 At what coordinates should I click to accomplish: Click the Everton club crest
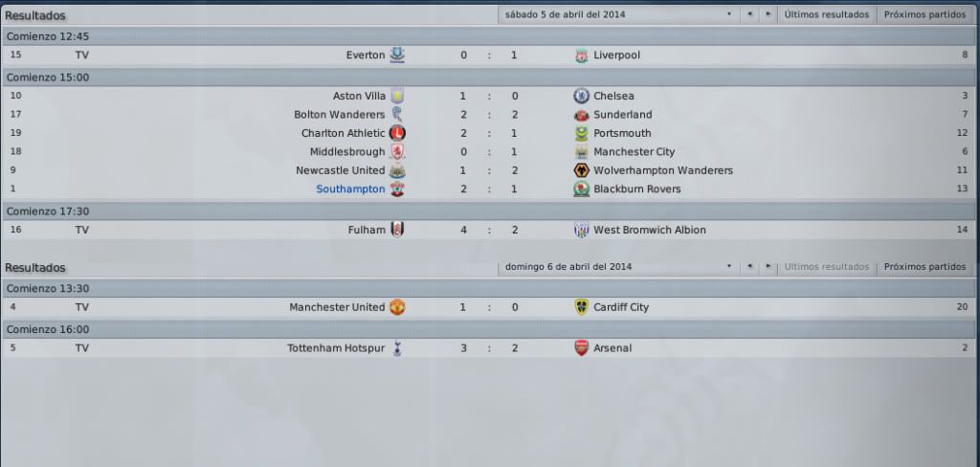397,55
